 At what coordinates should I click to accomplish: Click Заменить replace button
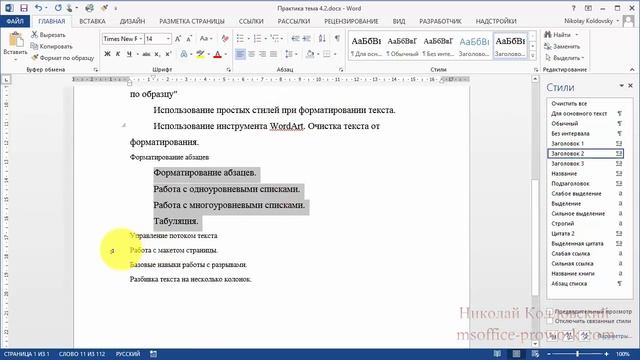pos(562,46)
